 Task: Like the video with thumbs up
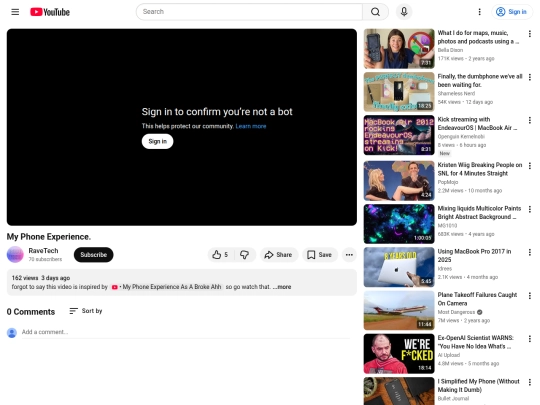pyautogui.click(x=220, y=255)
